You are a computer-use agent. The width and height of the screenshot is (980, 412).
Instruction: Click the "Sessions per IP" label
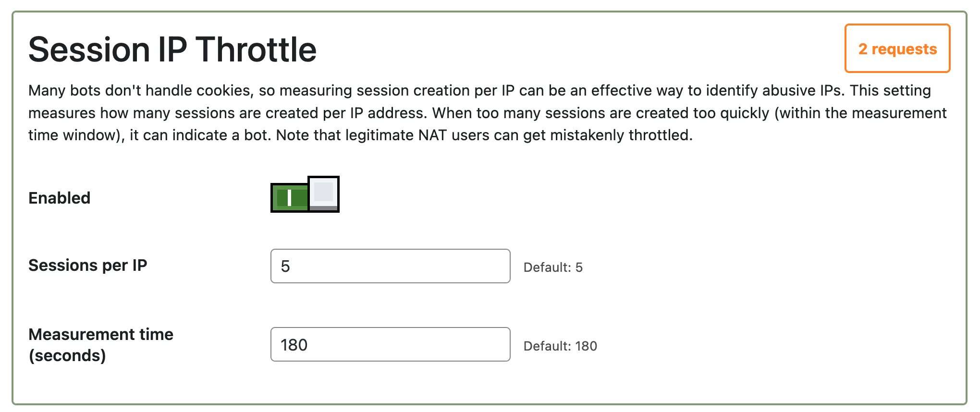point(88,265)
